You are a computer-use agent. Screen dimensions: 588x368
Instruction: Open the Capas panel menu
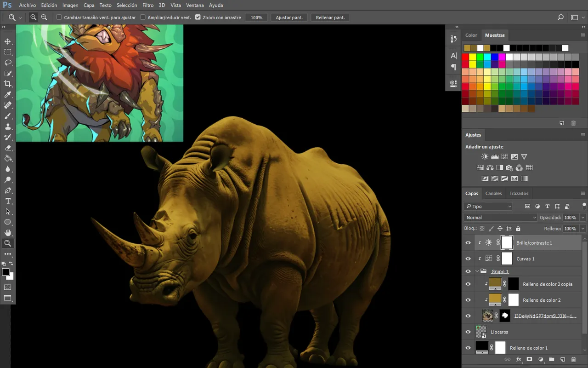(583, 193)
